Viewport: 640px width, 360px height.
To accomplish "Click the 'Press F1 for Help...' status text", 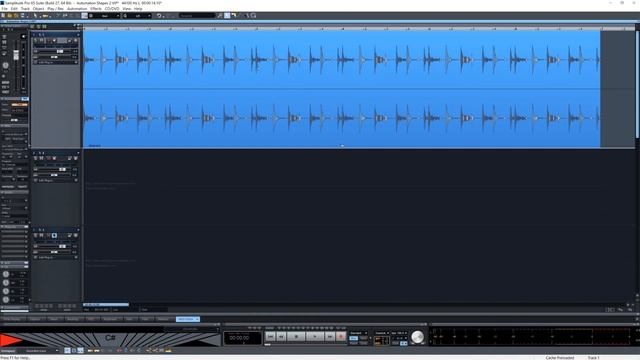I will [x=16, y=358].
